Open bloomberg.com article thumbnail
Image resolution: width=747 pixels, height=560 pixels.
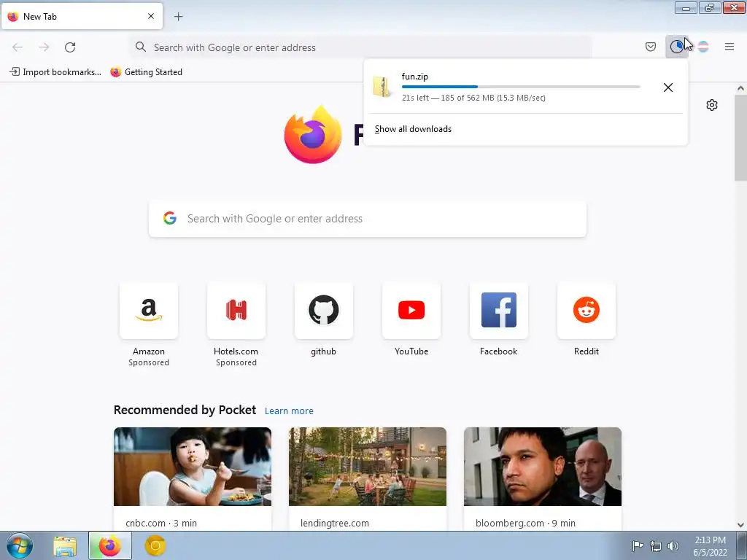543,467
